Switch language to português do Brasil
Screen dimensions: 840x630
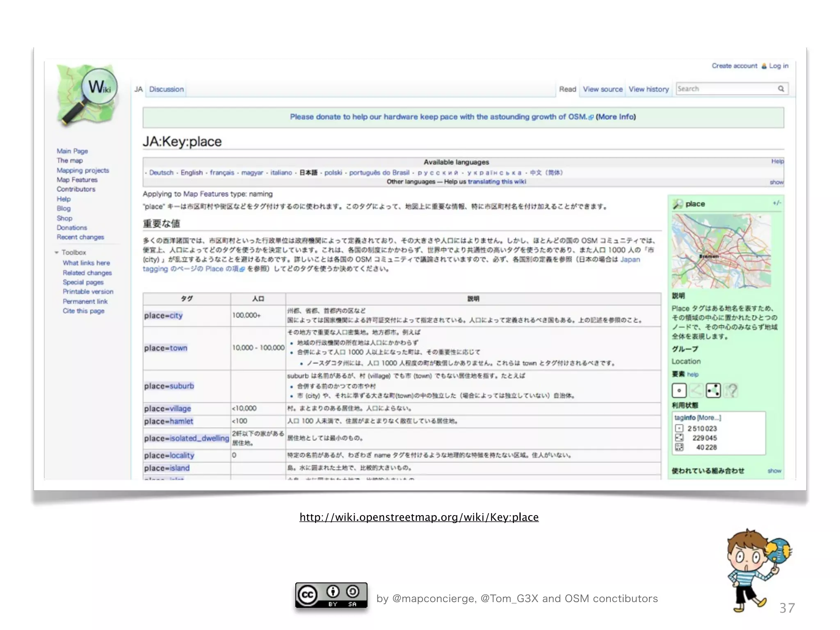pos(379,173)
